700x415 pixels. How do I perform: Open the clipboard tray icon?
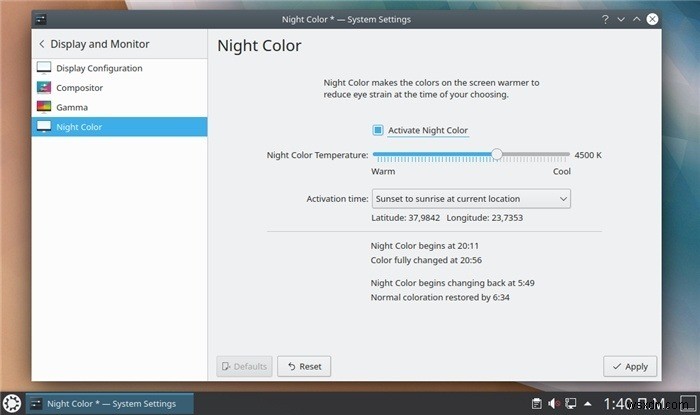coord(537,403)
